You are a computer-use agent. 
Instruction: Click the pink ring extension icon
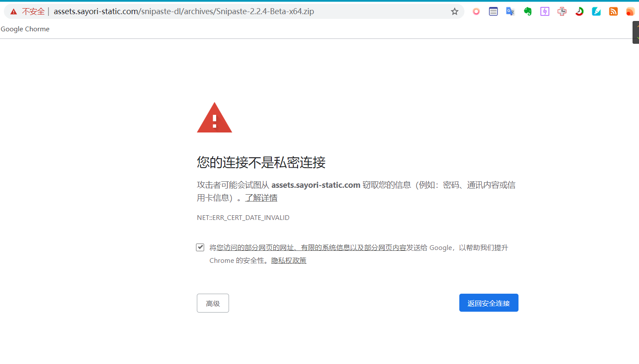[x=476, y=12]
